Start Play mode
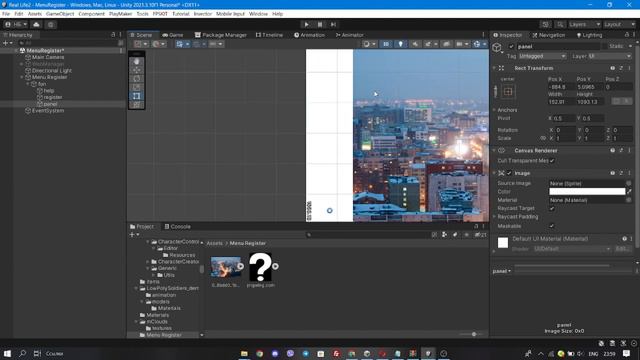 click(307, 24)
